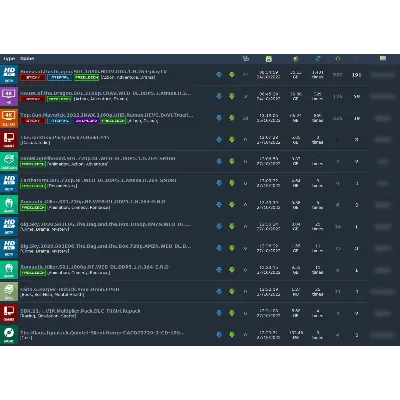Click the green download arrow for Romantic Killer 1080p

(x=232, y=270)
